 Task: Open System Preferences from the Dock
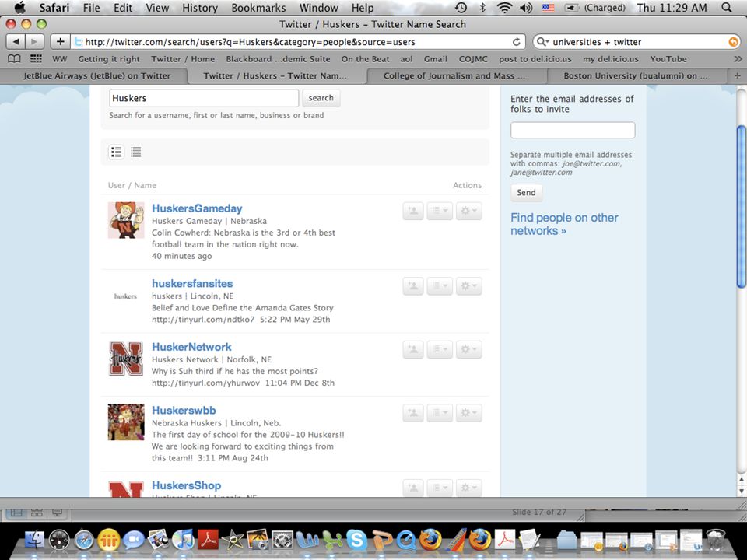point(282,540)
